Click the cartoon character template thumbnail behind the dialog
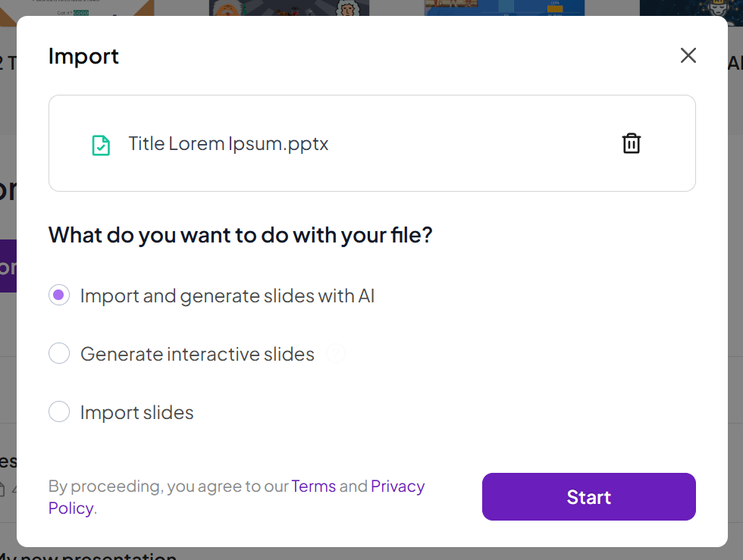 tap(288, 8)
